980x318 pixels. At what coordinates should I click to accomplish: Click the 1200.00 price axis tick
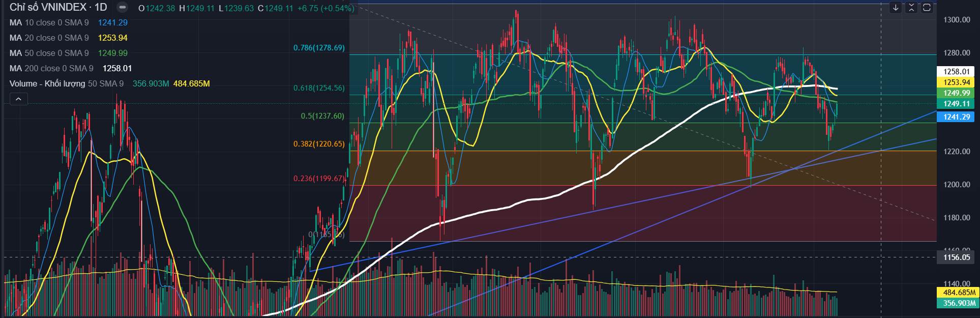coord(957,185)
